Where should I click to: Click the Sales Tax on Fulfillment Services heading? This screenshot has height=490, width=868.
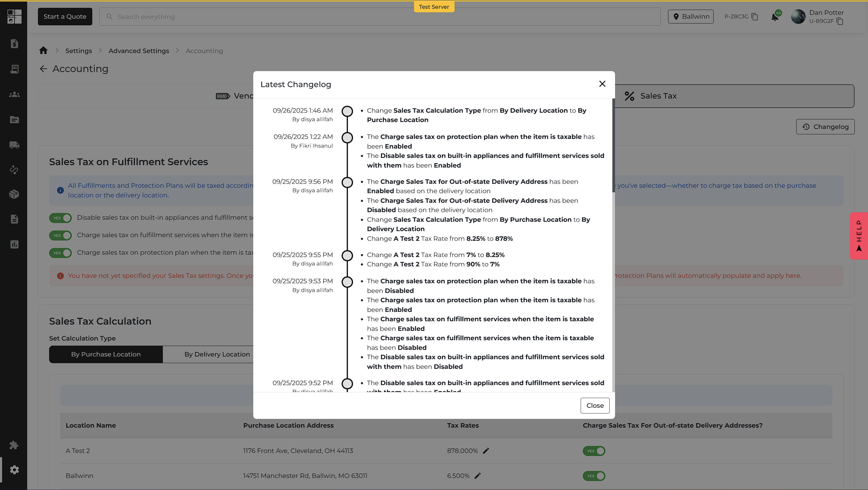[x=128, y=162]
